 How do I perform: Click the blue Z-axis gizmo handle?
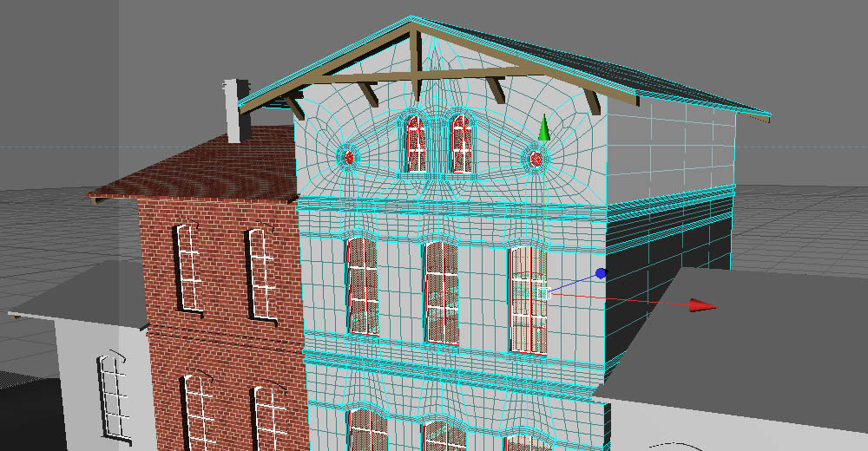pyautogui.click(x=600, y=274)
